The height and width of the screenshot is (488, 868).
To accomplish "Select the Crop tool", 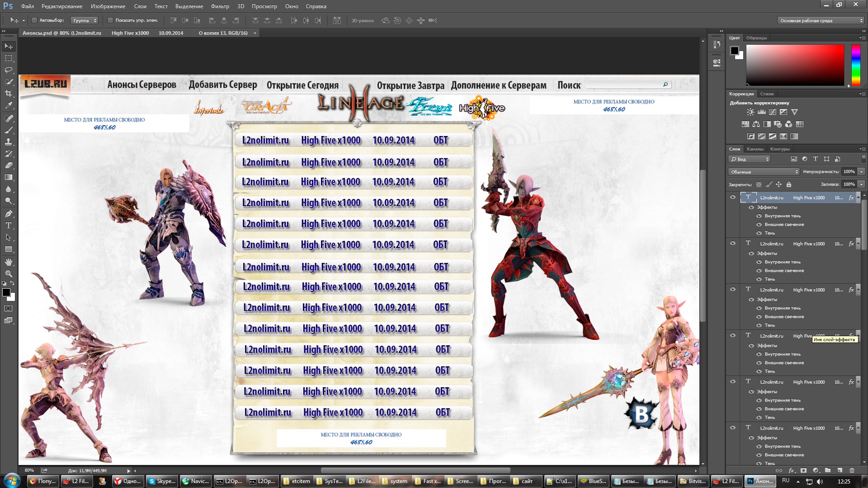I will pos(9,94).
